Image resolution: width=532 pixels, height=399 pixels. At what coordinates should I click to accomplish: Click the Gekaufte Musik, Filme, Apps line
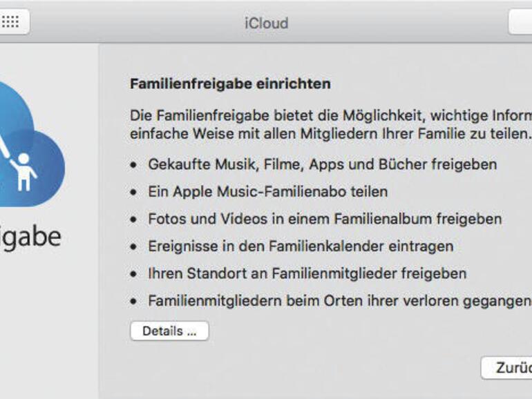click(322, 165)
